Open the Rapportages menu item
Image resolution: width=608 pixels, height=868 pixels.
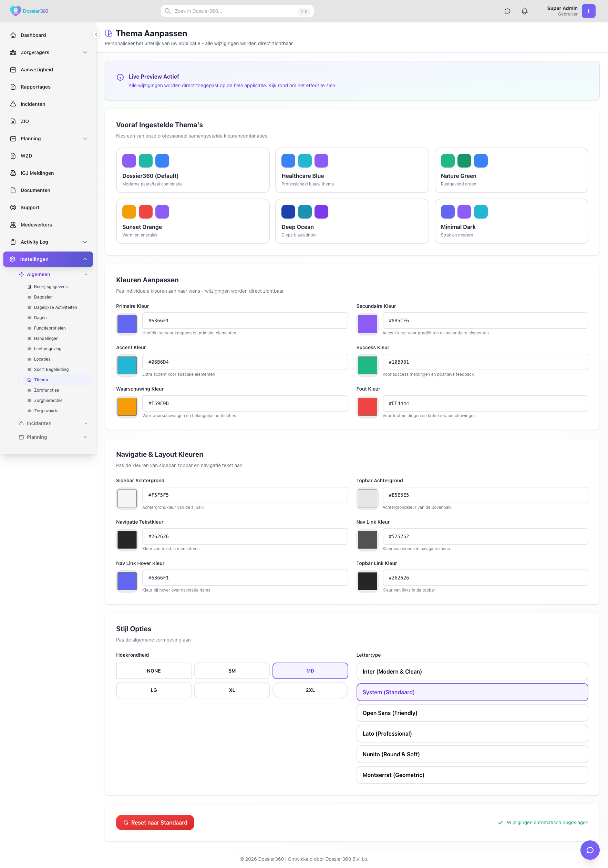pyautogui.click(x=35, y=87)
